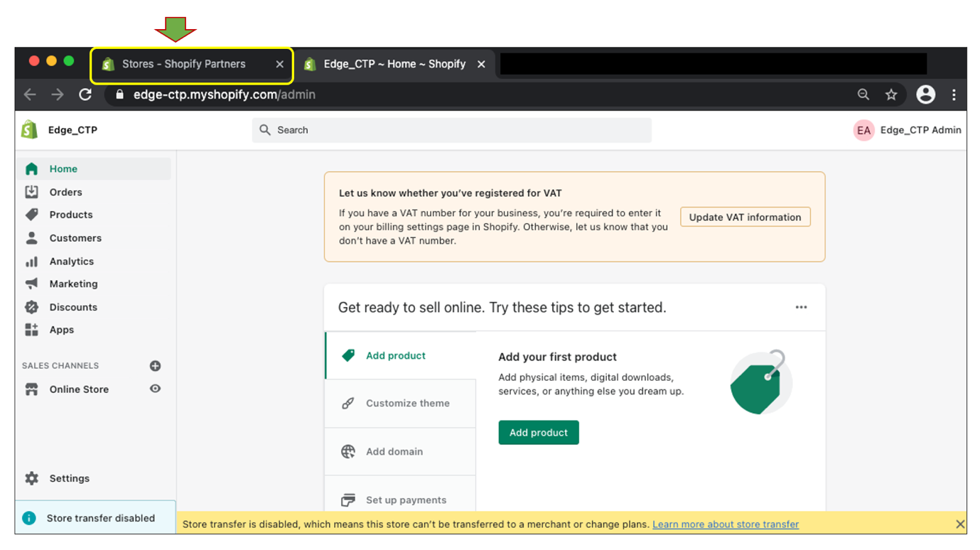Click the Apps grid icon

[31, 330]
